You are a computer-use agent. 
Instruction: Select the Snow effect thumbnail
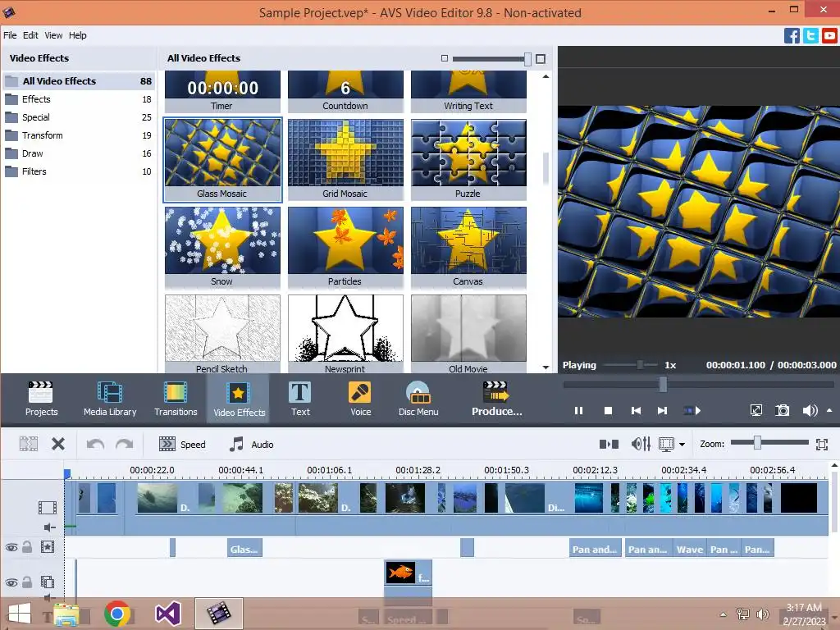tap(222, 247)
